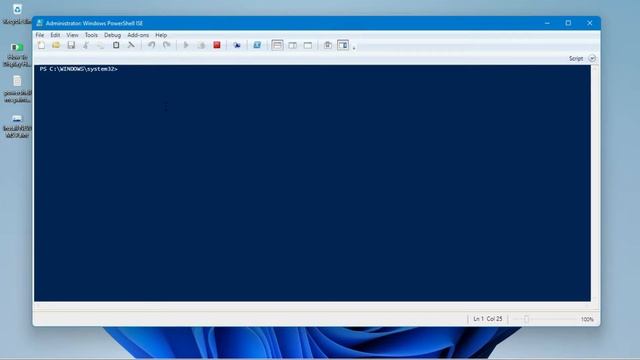Save the script using floppy disk icon
The image size is (640, 360).
pyautogui.click(x=71, y=45)
